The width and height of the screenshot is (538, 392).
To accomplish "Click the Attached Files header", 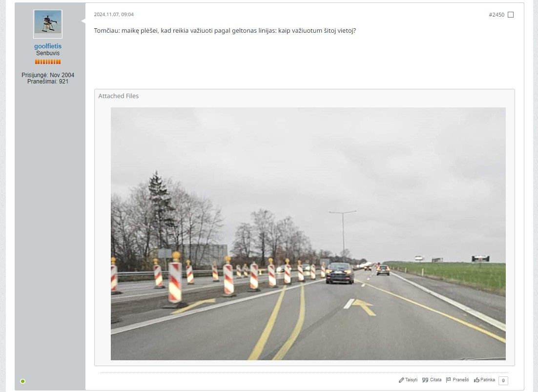I will (x=118, y=96).
